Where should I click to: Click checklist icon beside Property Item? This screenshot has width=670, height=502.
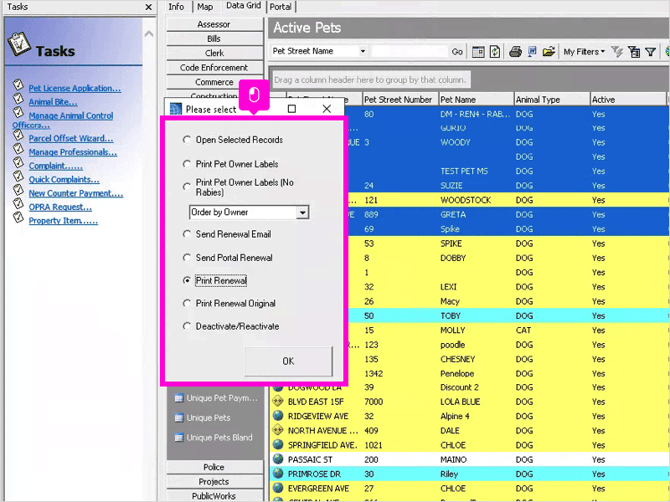[x=18, y=217]
